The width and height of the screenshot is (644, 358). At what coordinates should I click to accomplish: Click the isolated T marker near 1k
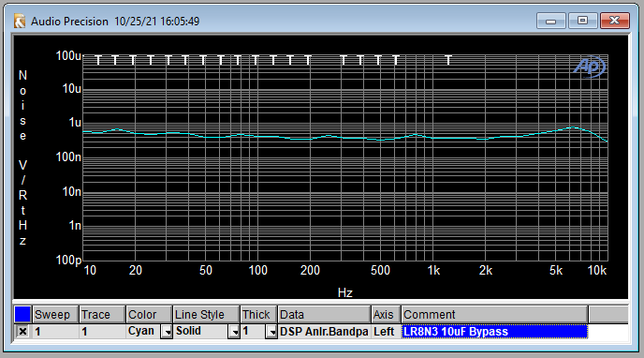coord(448,60)
